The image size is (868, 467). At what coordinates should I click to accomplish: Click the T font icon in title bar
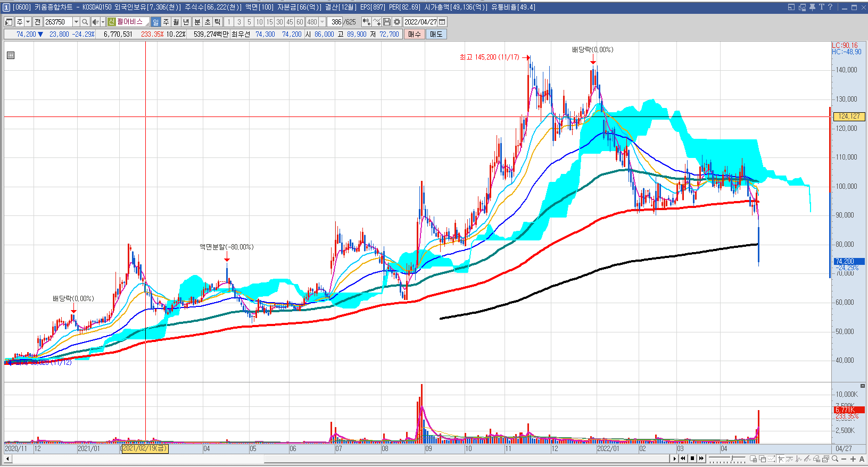click(821, 7)
